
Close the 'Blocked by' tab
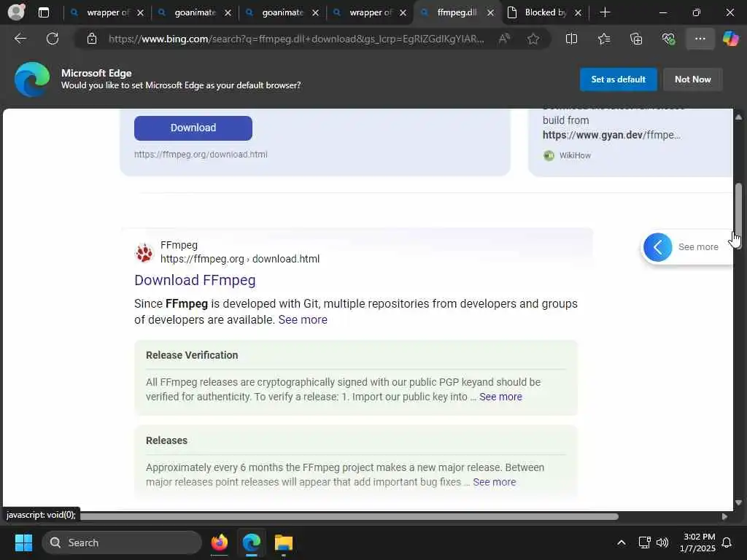[x=578, y=13]
